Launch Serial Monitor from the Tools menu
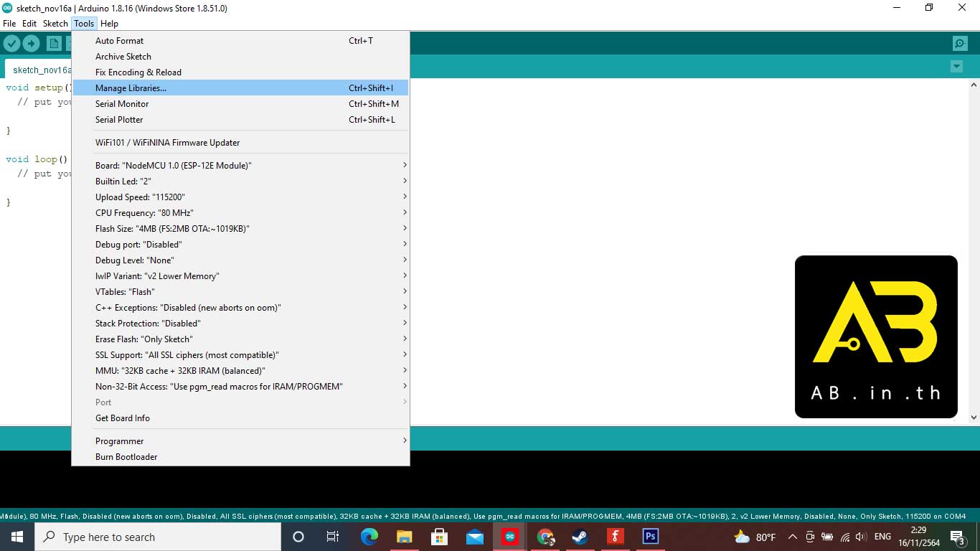 coord(240,104)
